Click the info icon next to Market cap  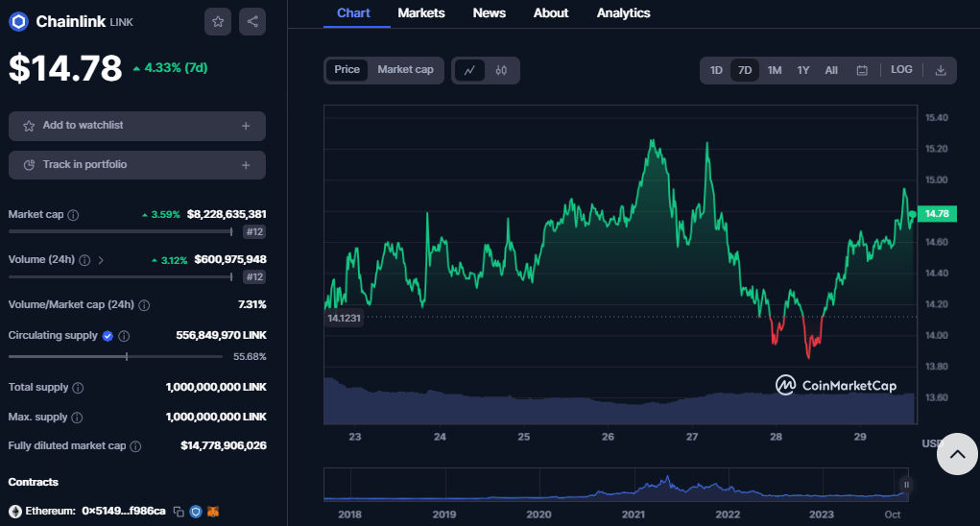[x=74, y=215]
